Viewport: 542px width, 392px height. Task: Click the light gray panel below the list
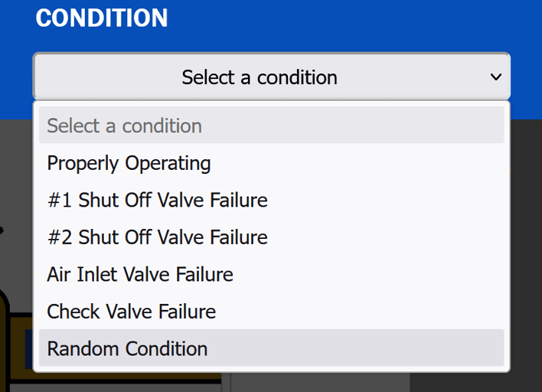click(x=322, y=383)
